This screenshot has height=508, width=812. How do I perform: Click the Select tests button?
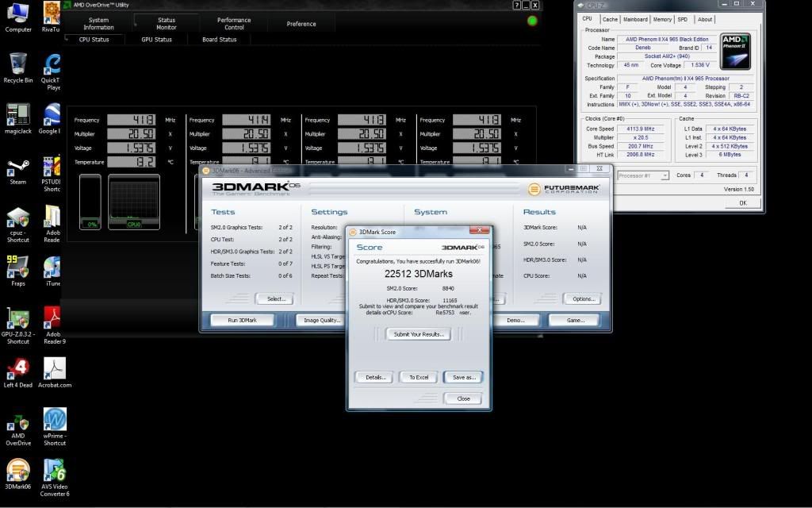coord(276,299)
